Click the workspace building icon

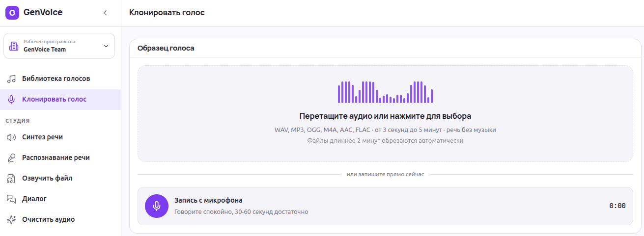pos(14,46)
